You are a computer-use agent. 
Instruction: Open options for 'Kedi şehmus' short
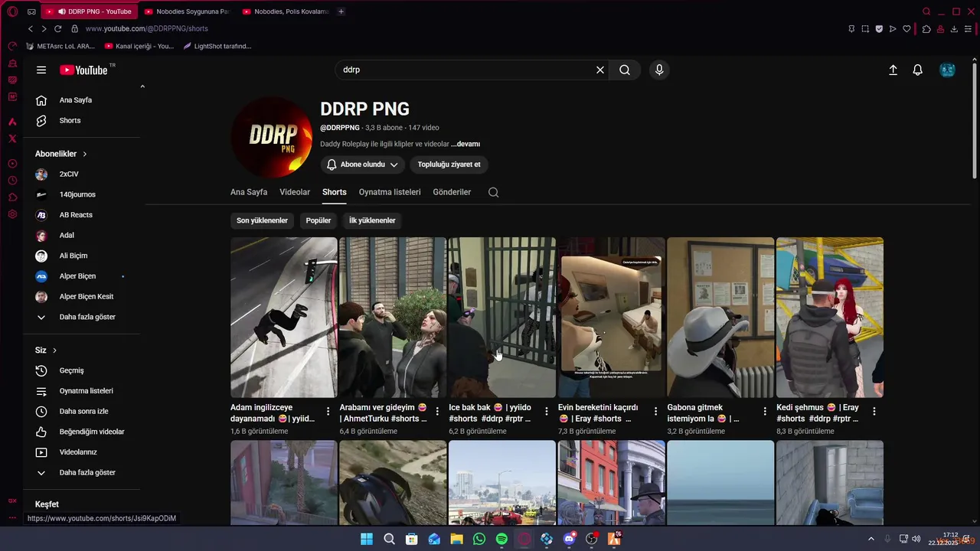click(874, 412)
